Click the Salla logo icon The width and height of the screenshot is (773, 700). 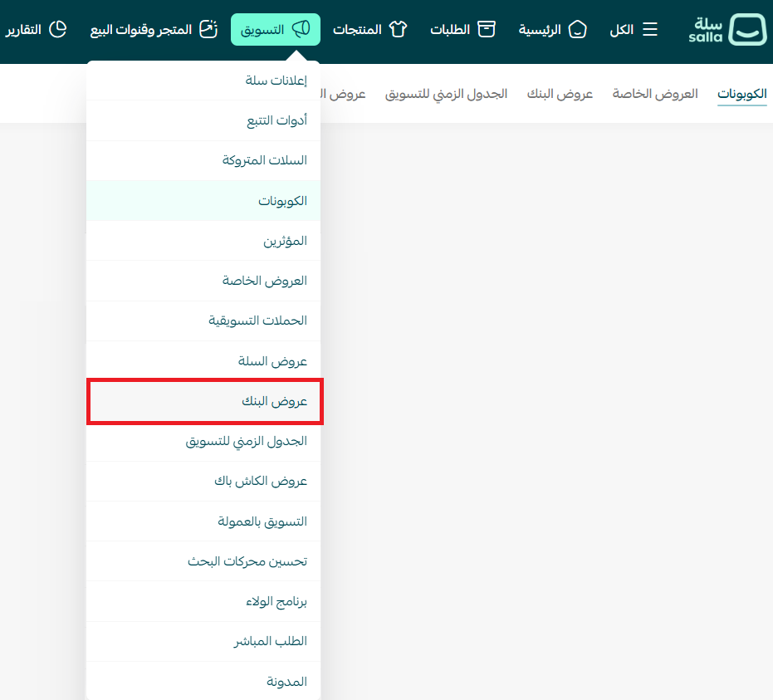tap(747, 29)
